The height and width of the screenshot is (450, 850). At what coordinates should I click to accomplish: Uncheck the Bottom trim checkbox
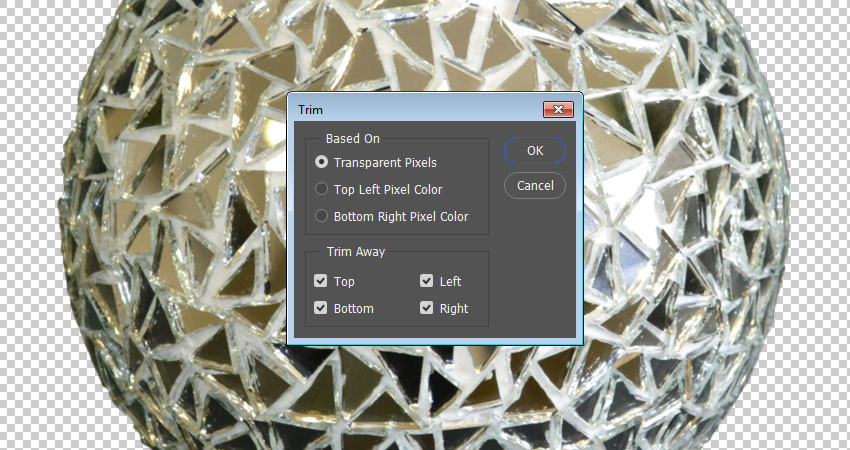pyautogui.click(x=320, y=308)
